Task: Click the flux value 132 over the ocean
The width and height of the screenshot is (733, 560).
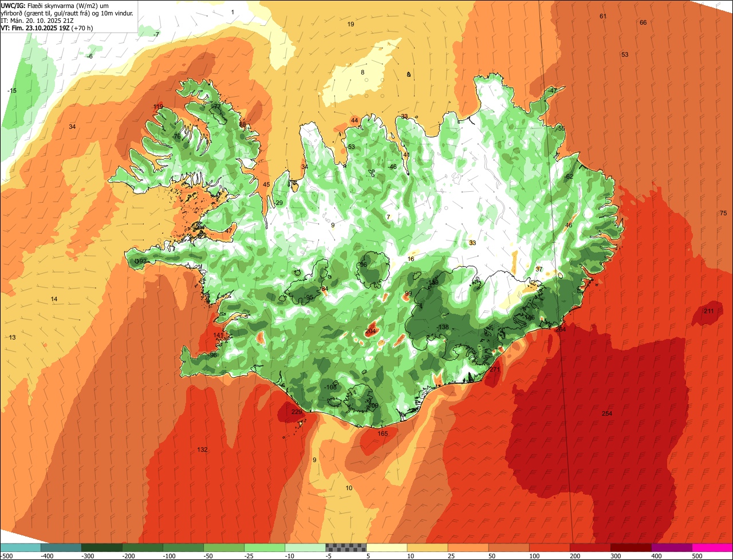Action: point(202,449)
